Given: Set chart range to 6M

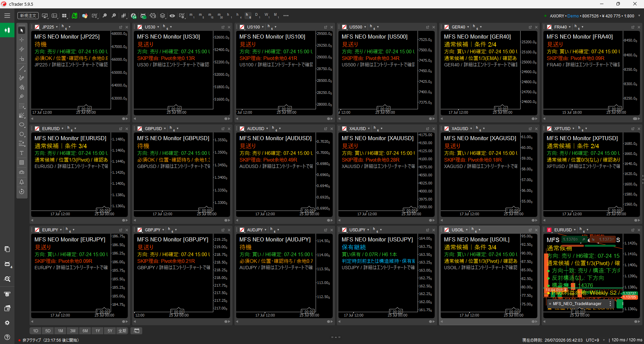Looking at the screenshot, I should (85, 331).
